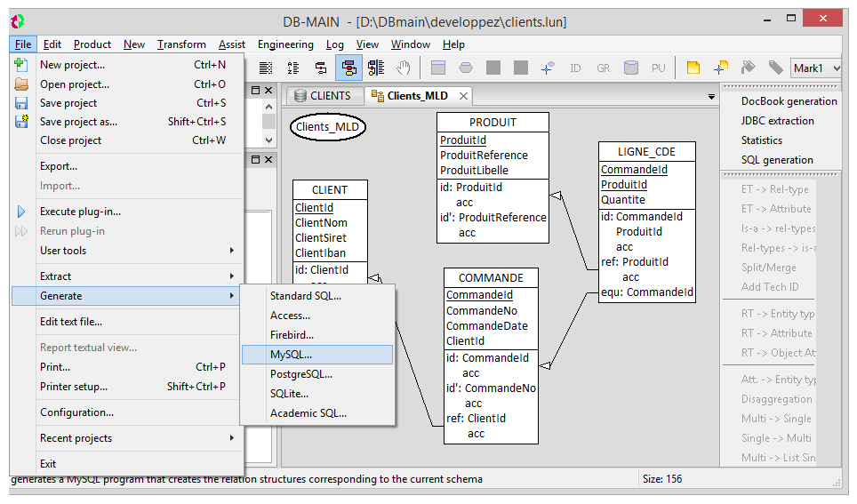The image size is (857, 504).
Task: Click the tag mark toolbar icon
Action: pyautogui.click(x=775, y=68)
